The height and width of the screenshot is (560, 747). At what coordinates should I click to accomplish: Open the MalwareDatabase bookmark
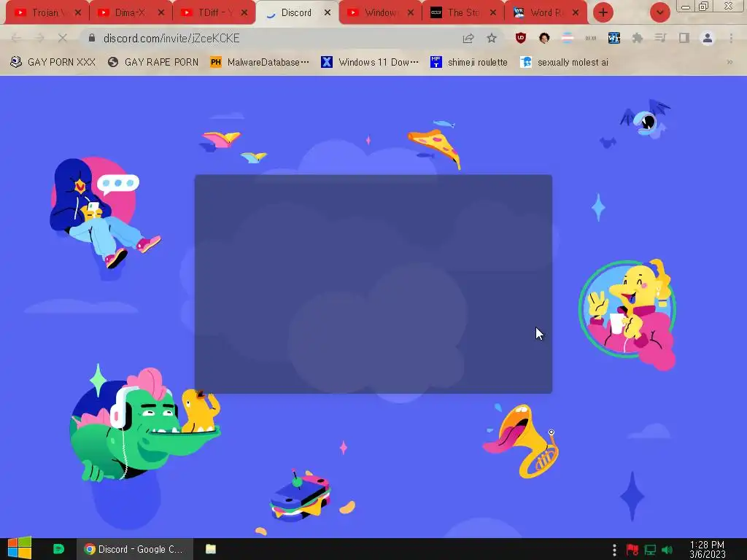point(260,62)
